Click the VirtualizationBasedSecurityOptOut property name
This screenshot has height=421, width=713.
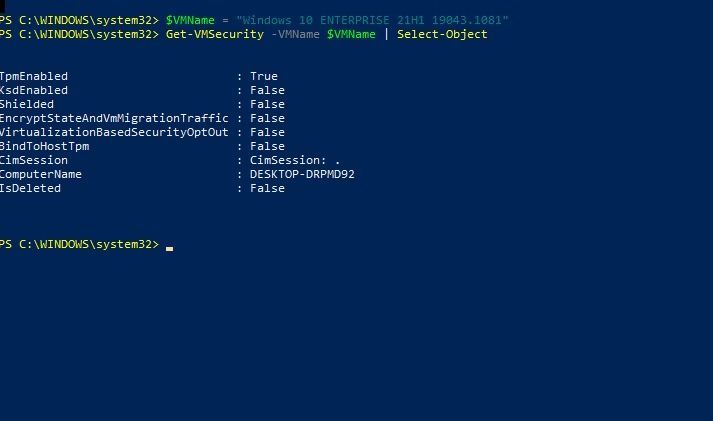tap(114, 133)
